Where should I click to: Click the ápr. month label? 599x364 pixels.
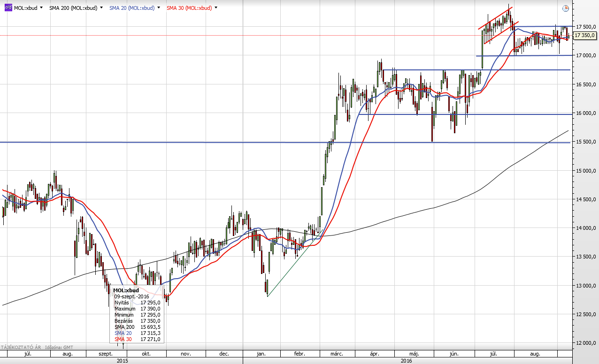374,354
